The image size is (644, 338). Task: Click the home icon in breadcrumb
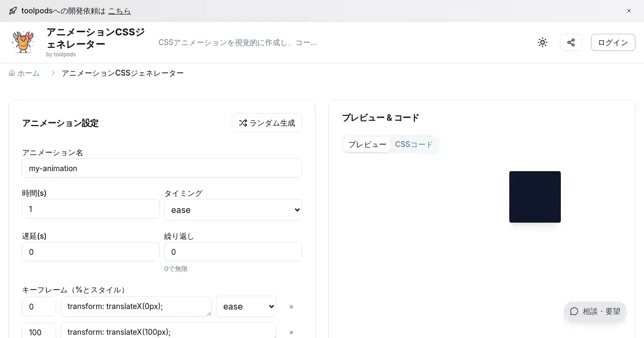(12, 73)
